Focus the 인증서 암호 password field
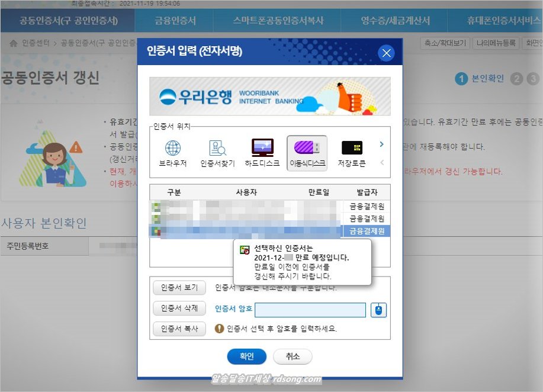This screenshot has width=543, height=392. coord(310,310)
